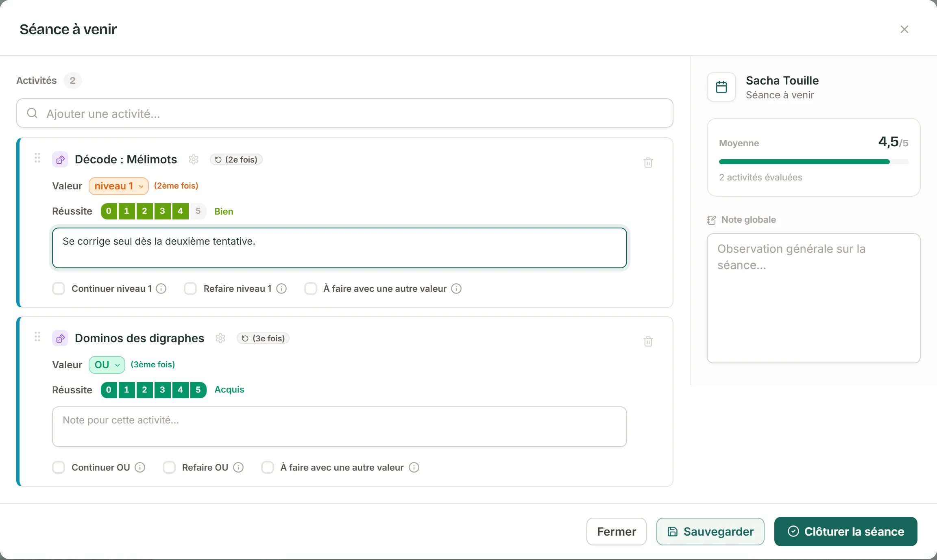937x560 pixels.
Task: Set Mélimots réussite score to 5
Action: [x=198, y=211]
